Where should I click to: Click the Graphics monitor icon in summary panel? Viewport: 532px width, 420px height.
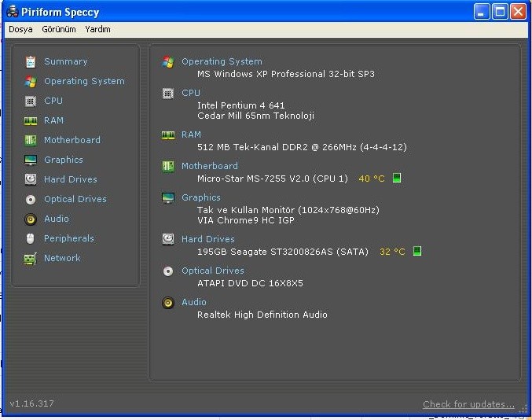click(x=168, y=197)
